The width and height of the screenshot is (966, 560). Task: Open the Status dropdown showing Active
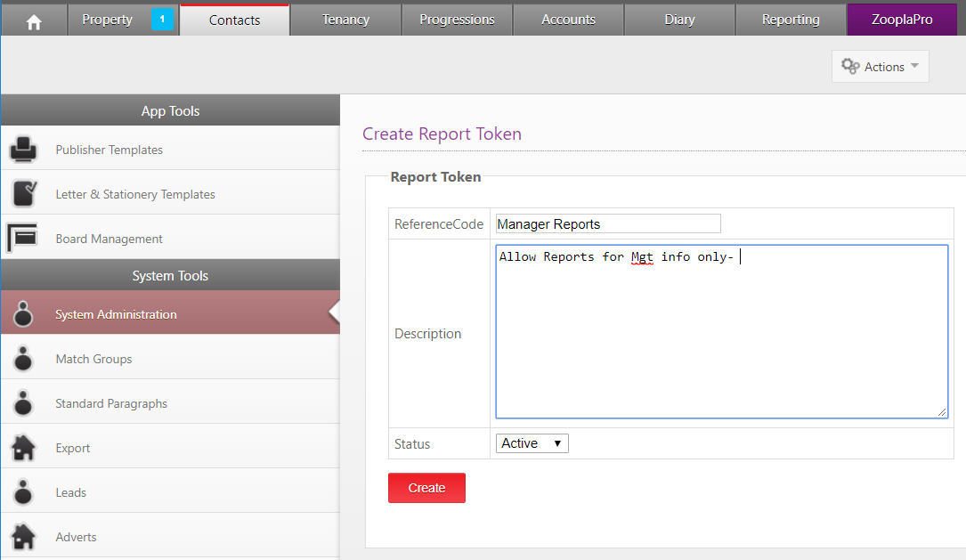[532, 443]
